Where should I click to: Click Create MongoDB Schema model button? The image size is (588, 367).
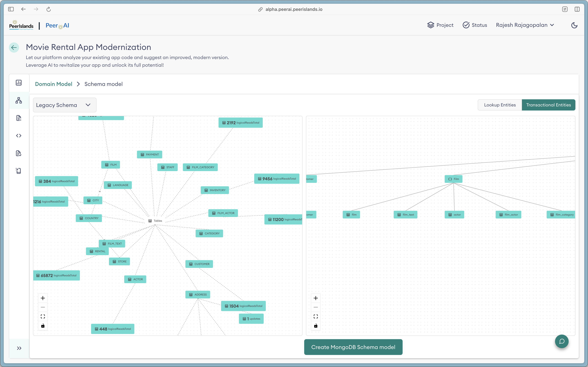(353, 347)
